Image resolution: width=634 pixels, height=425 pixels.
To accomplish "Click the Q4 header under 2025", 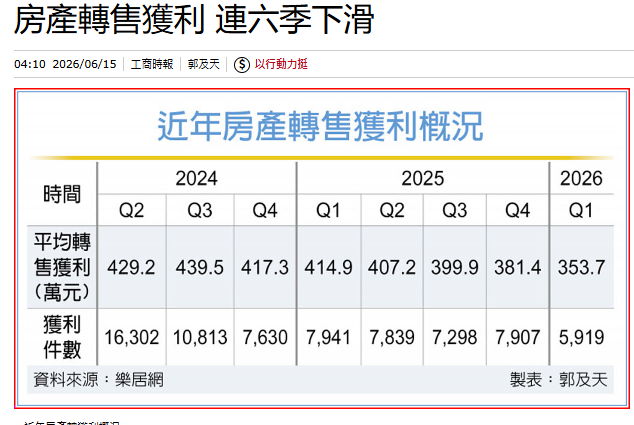I will [x=518, y=210].
